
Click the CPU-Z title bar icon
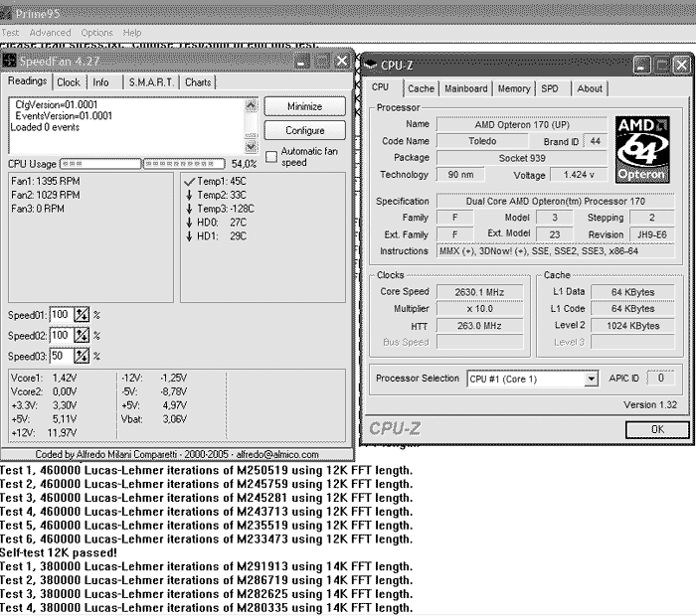coord(370,65)
